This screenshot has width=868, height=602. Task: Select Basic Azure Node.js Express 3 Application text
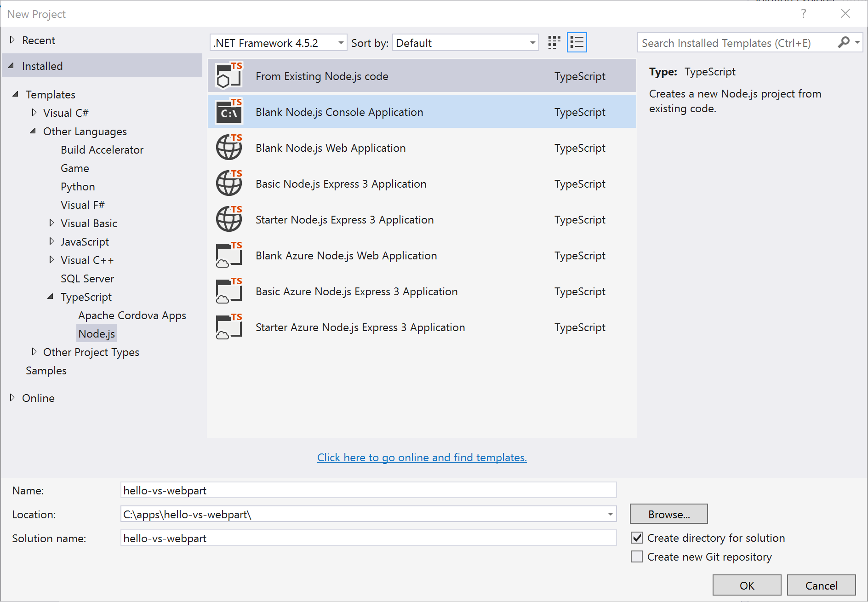pos(356,292)
